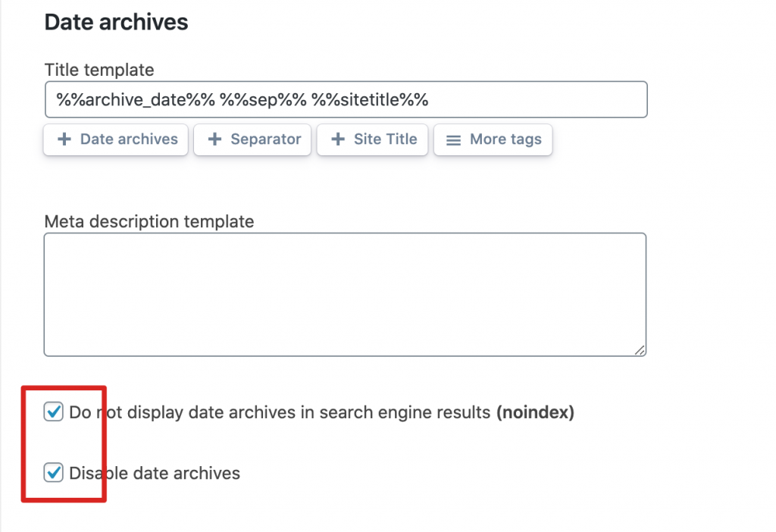Click the "Date archives" section heading
The image size is (776, 532).
[116, 22]
